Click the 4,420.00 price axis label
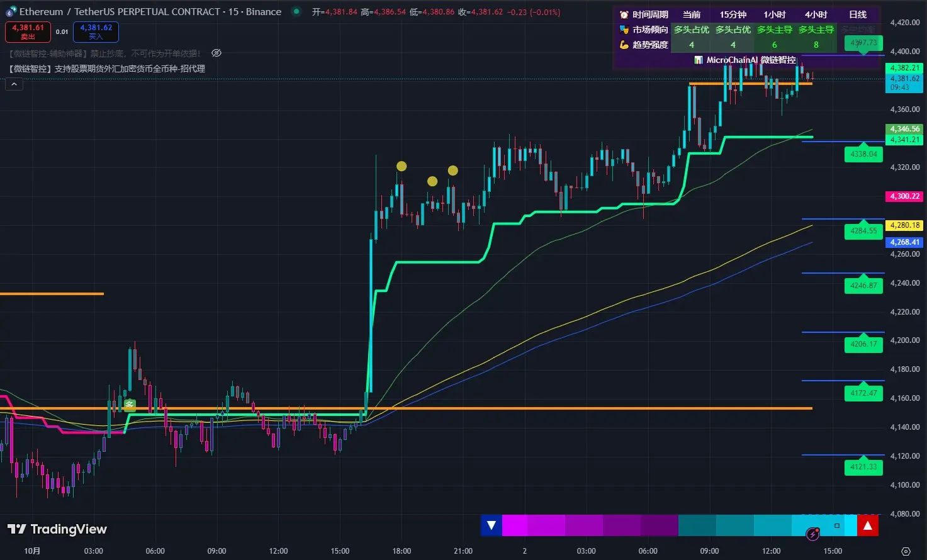 905,23
